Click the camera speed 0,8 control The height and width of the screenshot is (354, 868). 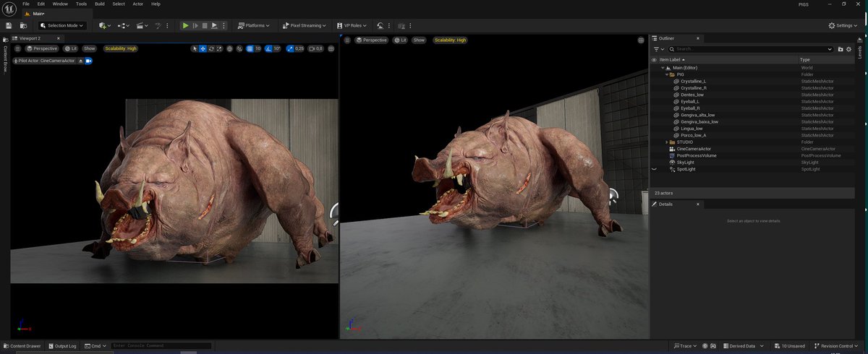(316, 48)
